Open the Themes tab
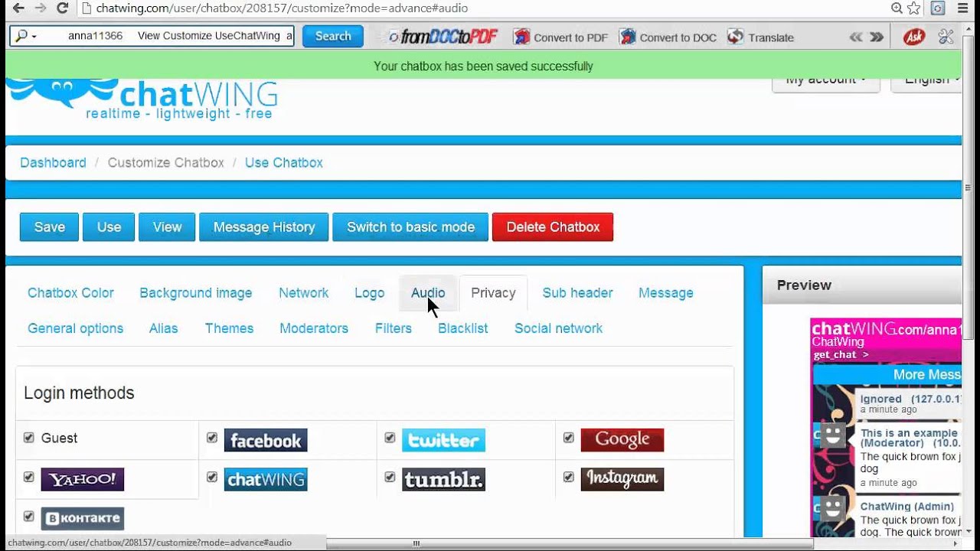The height and width of the screenshot is (551, 980). 229,328
